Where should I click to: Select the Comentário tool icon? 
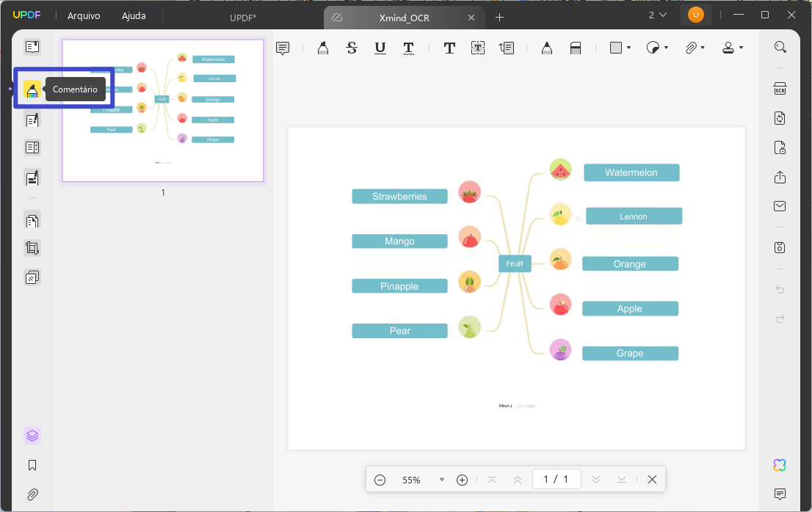[x=32, y=89]
